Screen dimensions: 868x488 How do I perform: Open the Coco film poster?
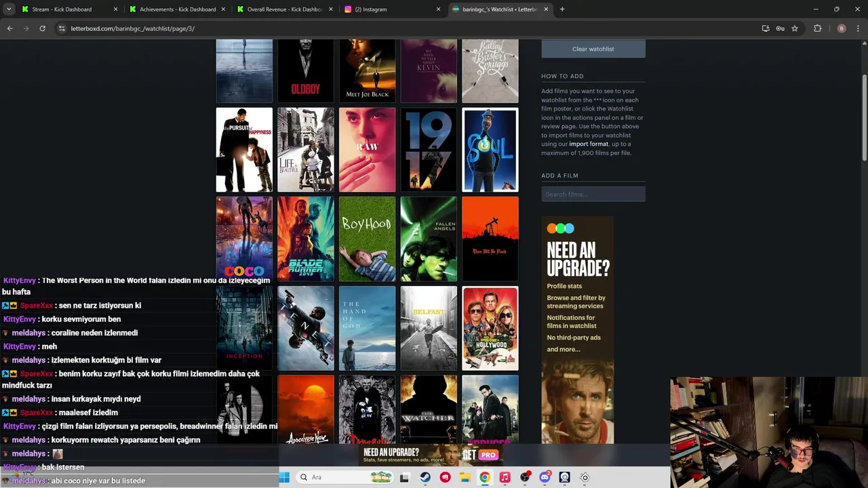pos(244,239)
